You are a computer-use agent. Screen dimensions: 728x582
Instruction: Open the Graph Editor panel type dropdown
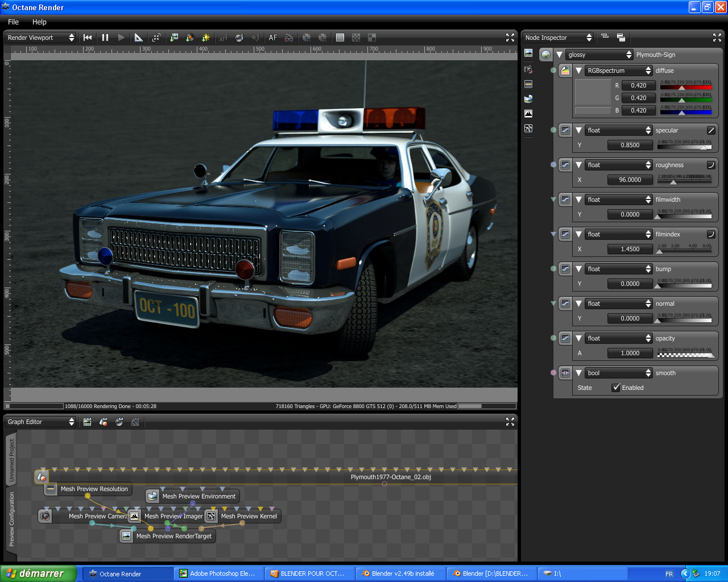(40, 422)
